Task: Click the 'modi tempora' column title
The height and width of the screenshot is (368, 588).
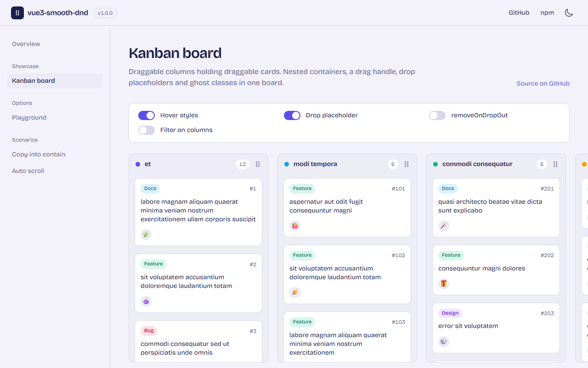Action: pyautogui.click(x=315, y=164)
